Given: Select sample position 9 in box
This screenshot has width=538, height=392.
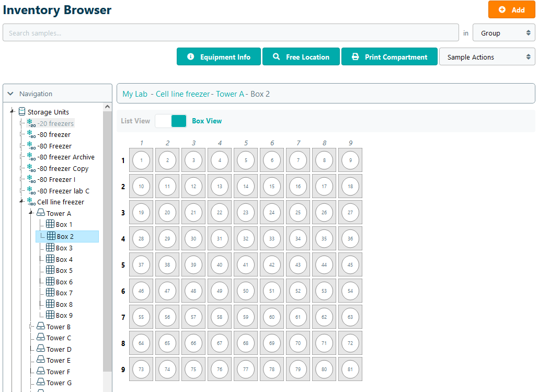Looking at the screenshot, I should pos(350,160).
